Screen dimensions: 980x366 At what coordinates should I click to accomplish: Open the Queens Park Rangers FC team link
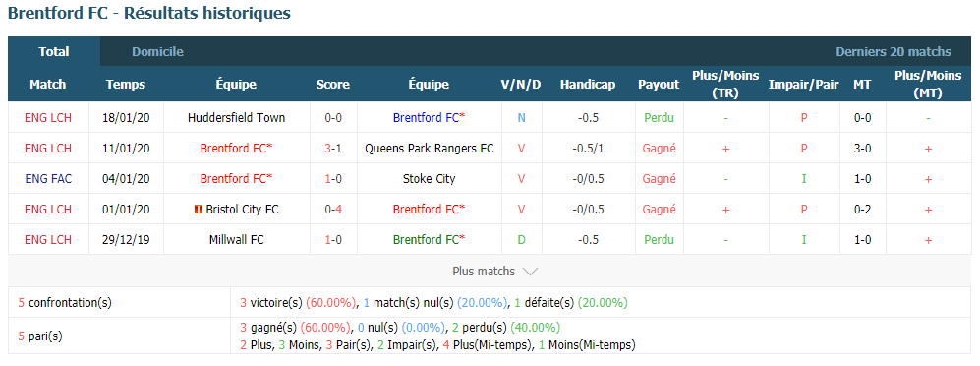[429, 149]
